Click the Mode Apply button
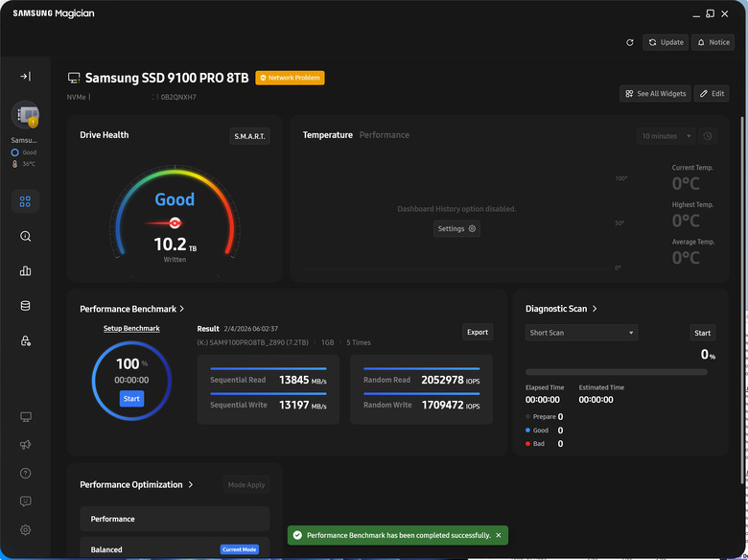Image resolution: width=748 pixels, height=560 pixels. tap(246, 484)
